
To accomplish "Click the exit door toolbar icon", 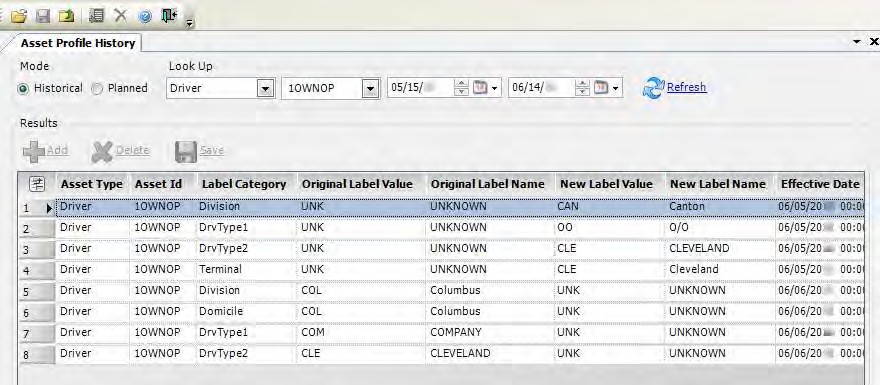I will point(169,16).
